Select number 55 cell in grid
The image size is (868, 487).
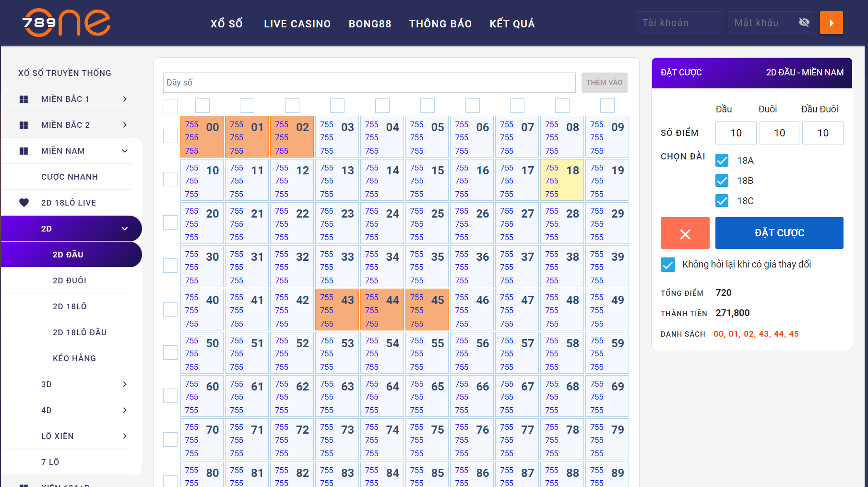427,353
